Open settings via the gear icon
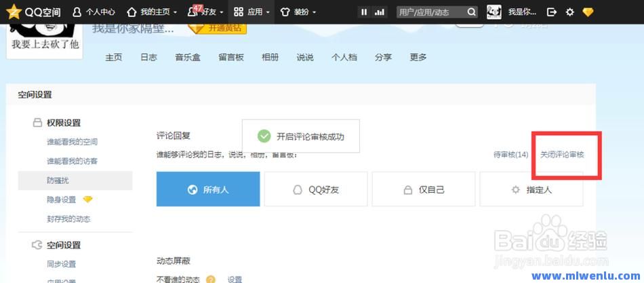This screenshot has width=644, height=283. (x=569, y=12)
